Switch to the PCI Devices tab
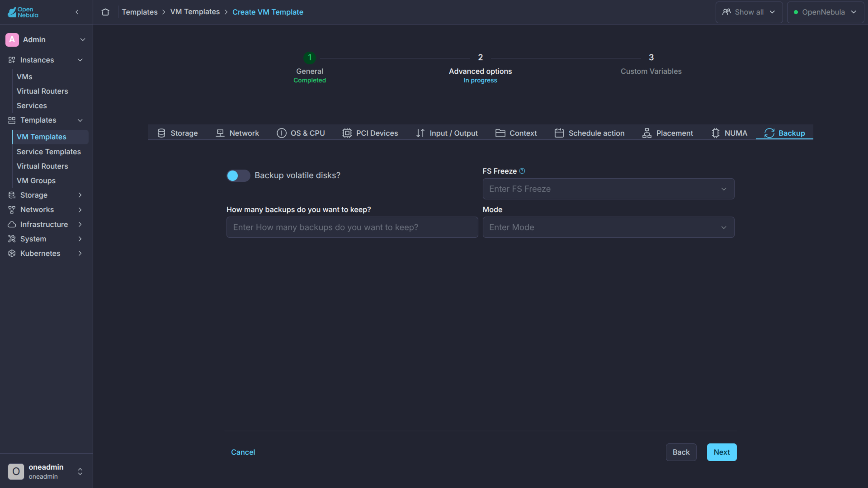The width and height of the screenshot is (868, 488). coord(370,133)
